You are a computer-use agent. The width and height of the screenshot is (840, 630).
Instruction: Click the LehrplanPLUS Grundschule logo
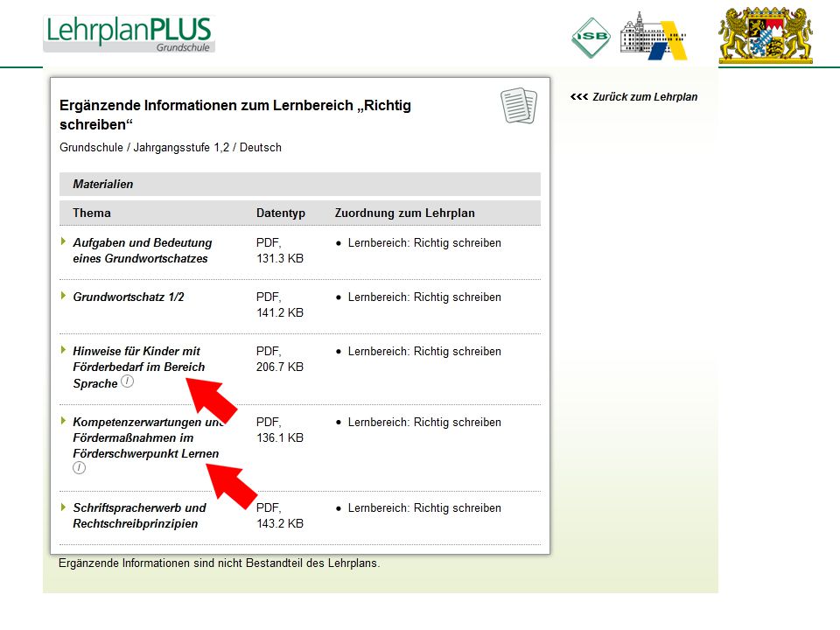pos(129,34)
